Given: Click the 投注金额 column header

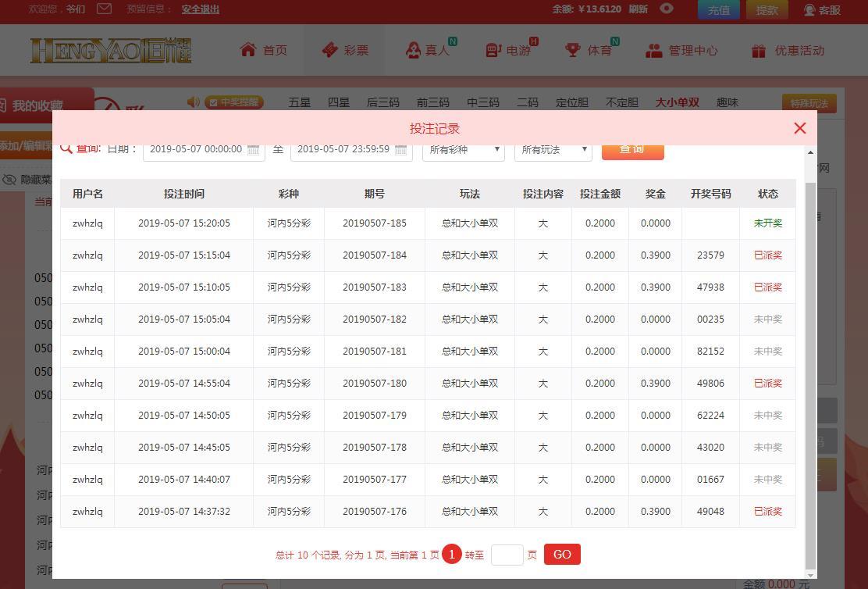Looking at the screenshot, I should pyautogui.click(x=600, y=194).
